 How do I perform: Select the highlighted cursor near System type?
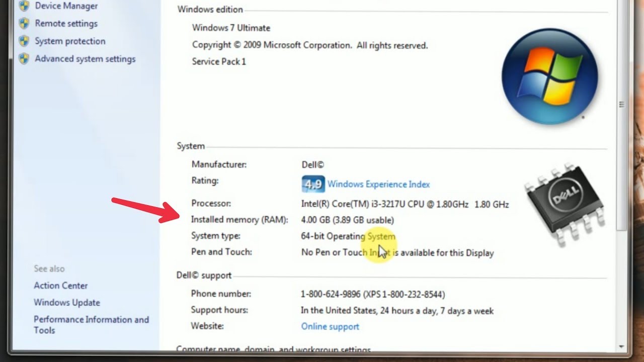(380, 247)
